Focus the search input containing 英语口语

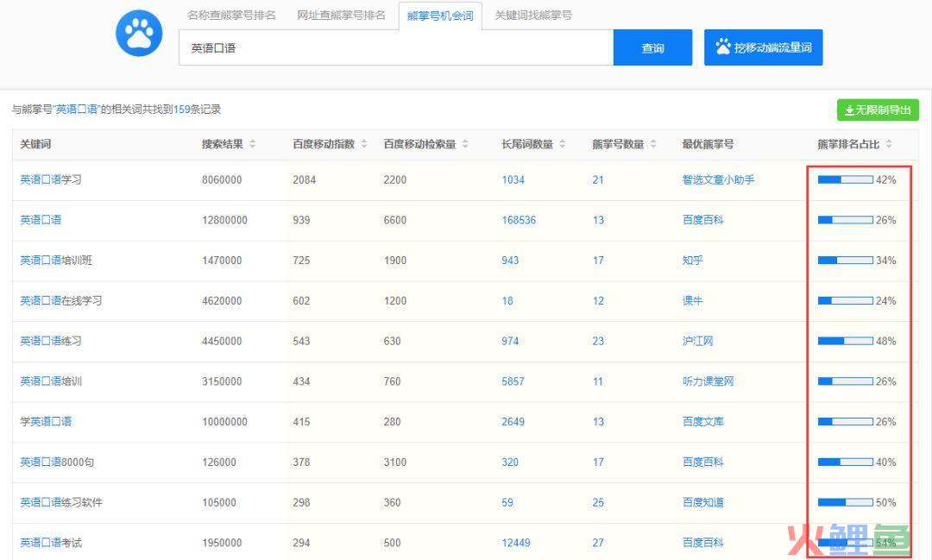tap(396, 47)
